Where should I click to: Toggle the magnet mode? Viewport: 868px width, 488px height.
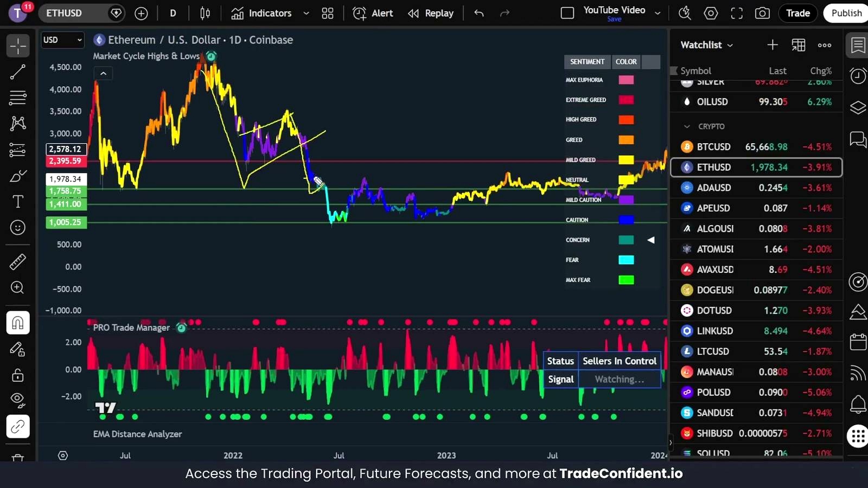pyautogui.click(x=18, y=323)
